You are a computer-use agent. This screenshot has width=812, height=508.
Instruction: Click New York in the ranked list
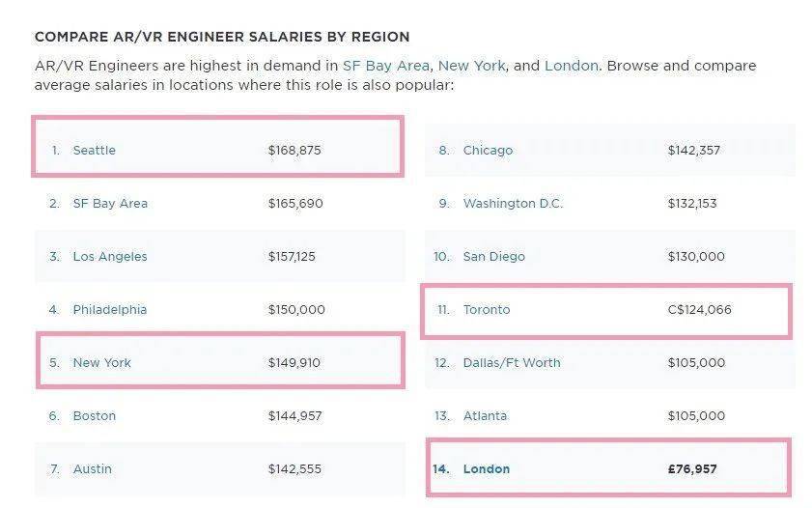tap(102, 363)
